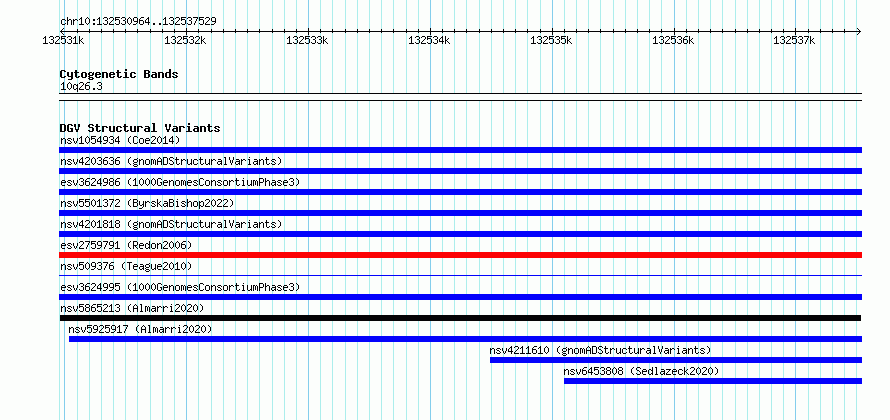Click the 132531k ruler tick label
This screenshot has width=890, height=420.
coord(64,41)
